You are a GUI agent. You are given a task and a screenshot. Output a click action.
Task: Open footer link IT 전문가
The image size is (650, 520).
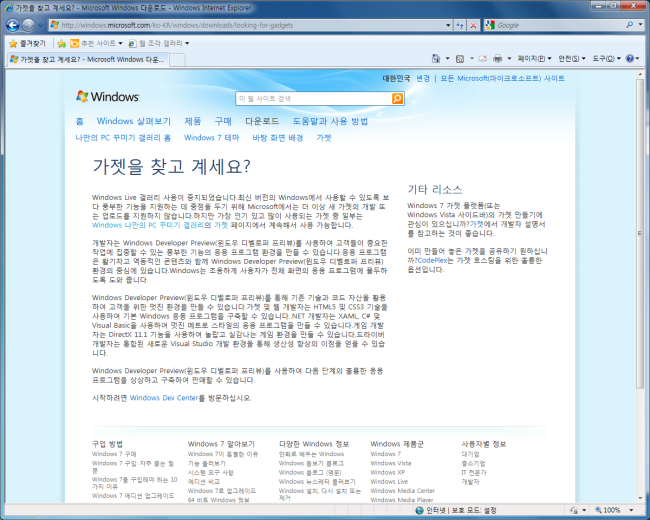point(474,472)
